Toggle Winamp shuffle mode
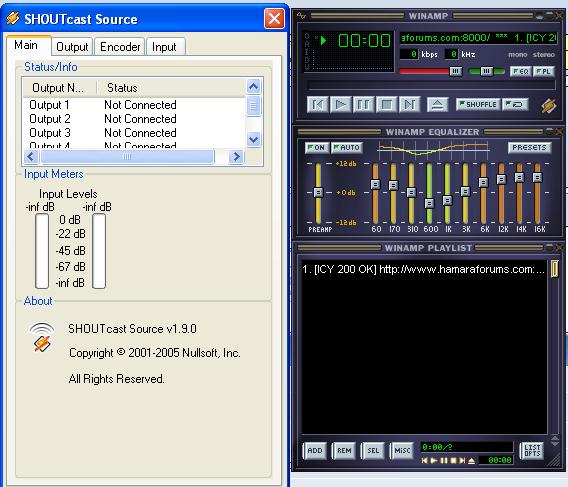This screenshot has width=568, height=487. pos(479,104)
